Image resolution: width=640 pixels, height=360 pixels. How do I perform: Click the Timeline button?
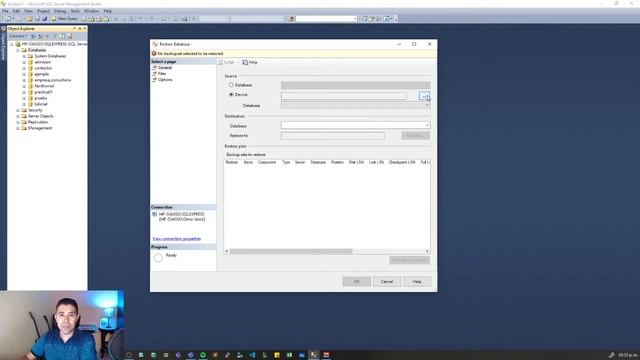(416, 136)
